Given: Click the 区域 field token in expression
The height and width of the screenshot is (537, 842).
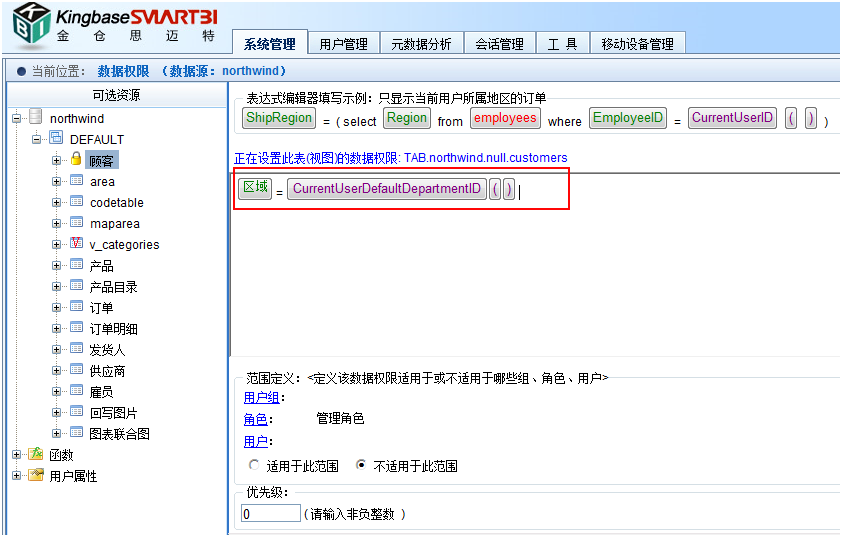Looking at the screenshot, I should coord(255,188).
